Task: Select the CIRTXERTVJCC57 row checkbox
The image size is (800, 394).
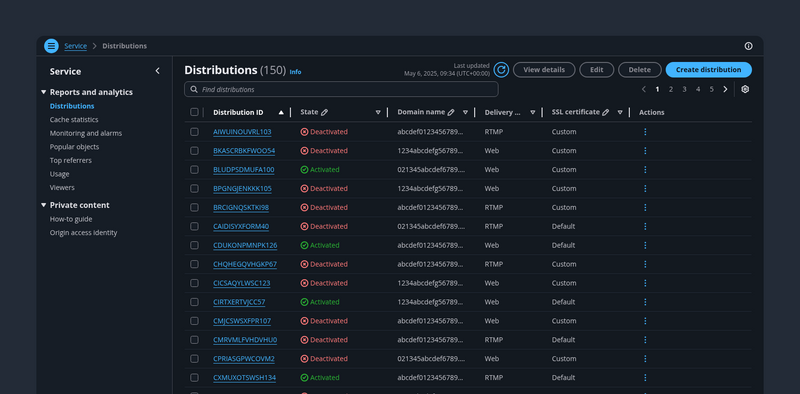Action: 194,302
